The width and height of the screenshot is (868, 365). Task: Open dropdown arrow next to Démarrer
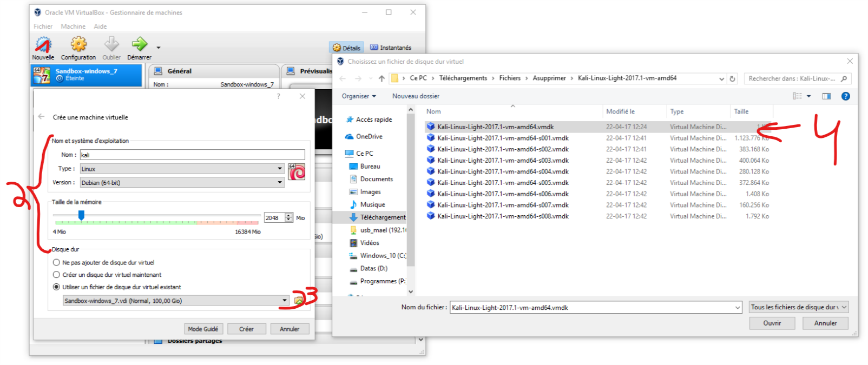tap(159, 48)
